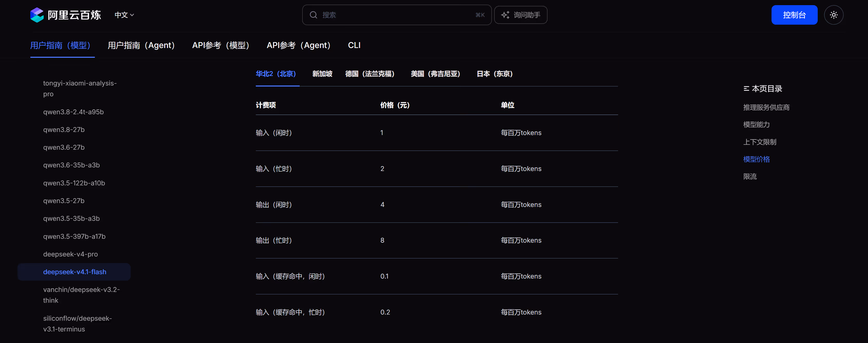This screenshot has width=868, height=343.
Task: Jump to 模型能力 section
Action: (756, 125)
